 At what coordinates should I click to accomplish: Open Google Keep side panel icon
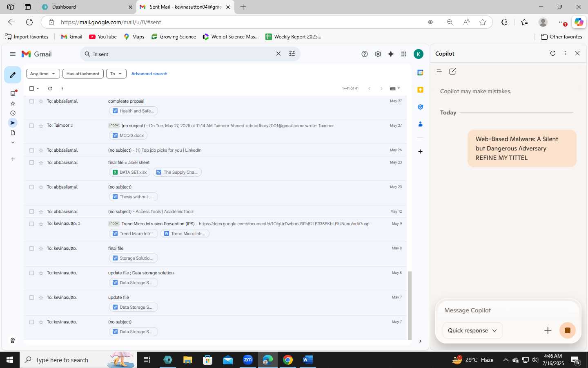pos(420,90)
